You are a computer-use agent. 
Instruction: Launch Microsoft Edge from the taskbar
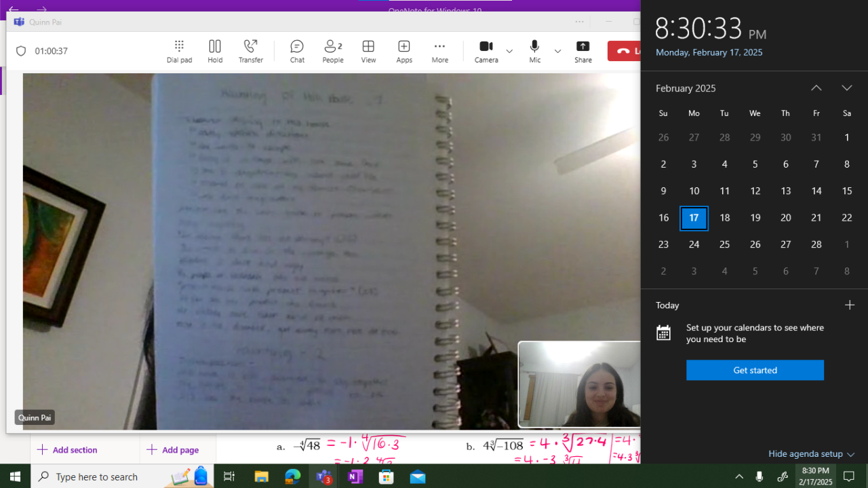292,476
